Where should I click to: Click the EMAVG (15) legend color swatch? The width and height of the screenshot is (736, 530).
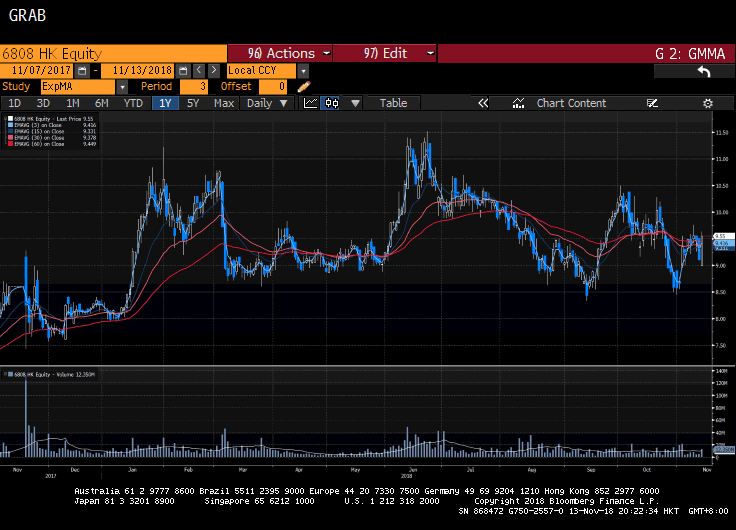tap(10, 132)
